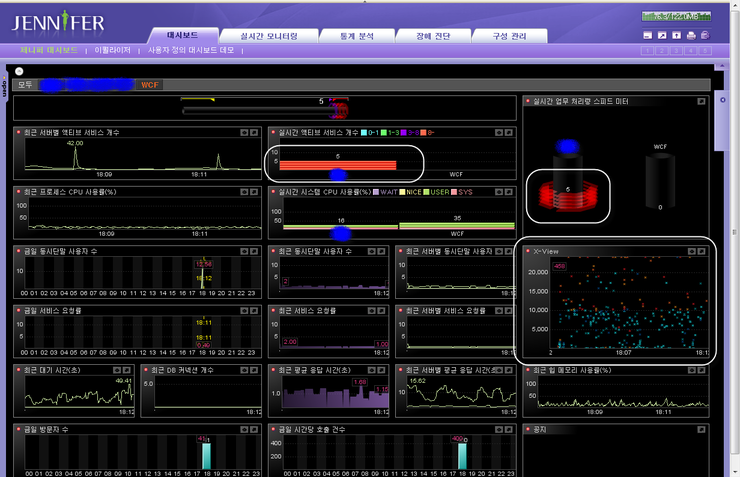Click the leftmost header toolbar icon
The image size is (740, 477).
[x=648, y=35]
